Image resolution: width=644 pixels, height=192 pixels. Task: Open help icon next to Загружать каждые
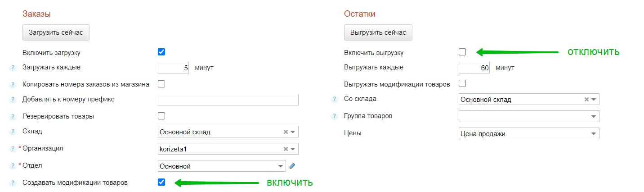click(13, 68)
